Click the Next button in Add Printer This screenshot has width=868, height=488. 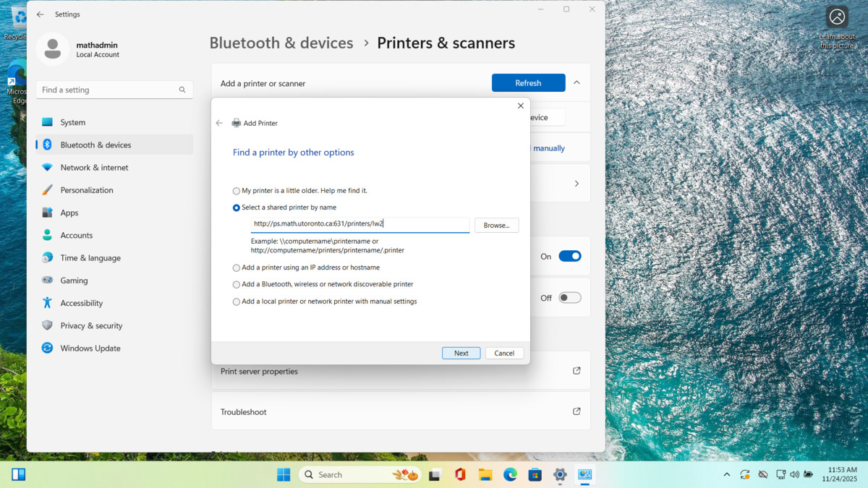pos(461,353)
